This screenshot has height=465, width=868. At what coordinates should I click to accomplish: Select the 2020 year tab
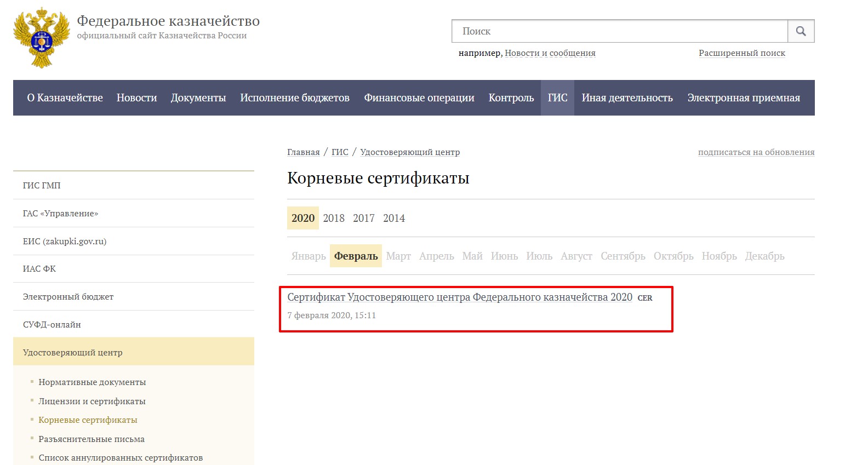[x=303, y=218]
